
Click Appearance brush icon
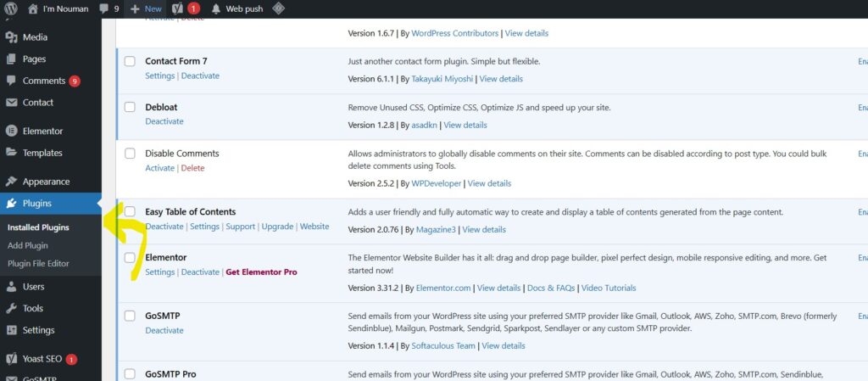click(11, 182)
